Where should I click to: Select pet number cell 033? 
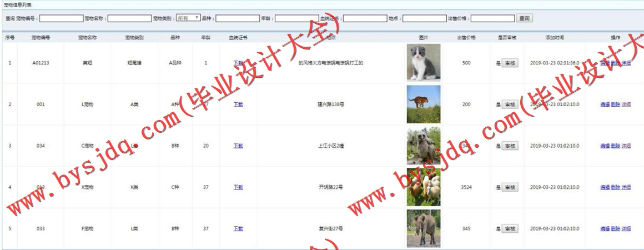pyautogui.click(x=41, y=229)
